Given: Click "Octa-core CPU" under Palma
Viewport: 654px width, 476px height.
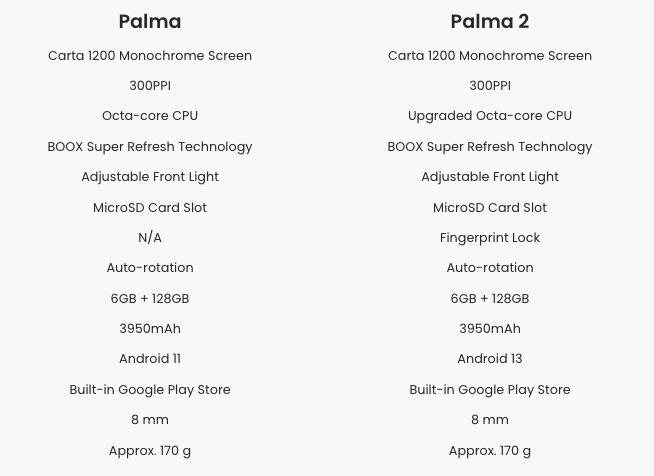Looking at the screenshot, I should 150,116.
